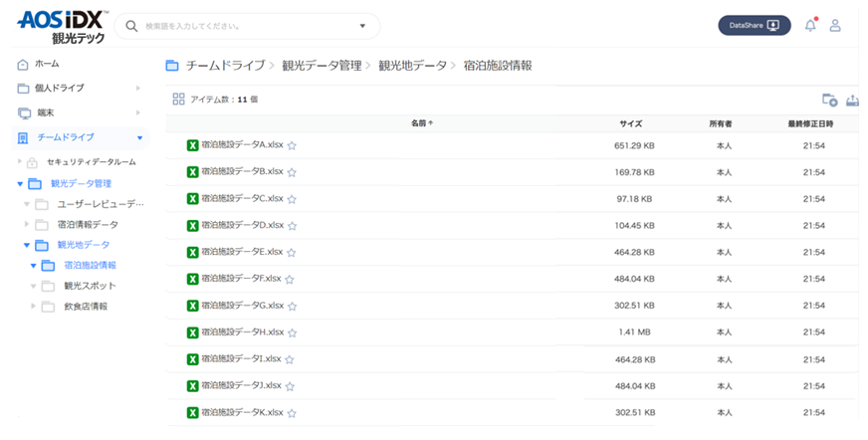Expand 宿泊情報データ tree arrow
Image resolution: width=868 pixels, height=440 pixels.
click(27, 224)
